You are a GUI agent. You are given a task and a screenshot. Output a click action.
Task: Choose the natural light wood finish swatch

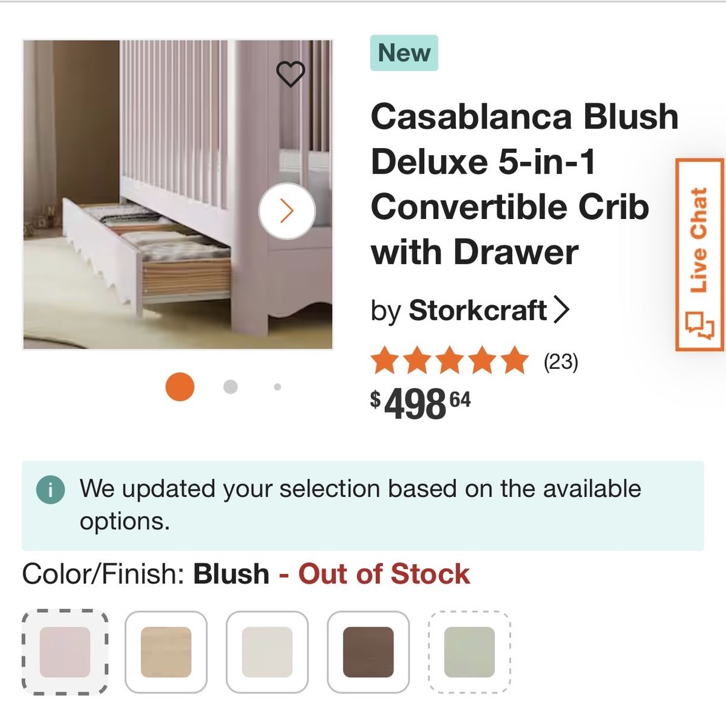click(x=166, y=652)
